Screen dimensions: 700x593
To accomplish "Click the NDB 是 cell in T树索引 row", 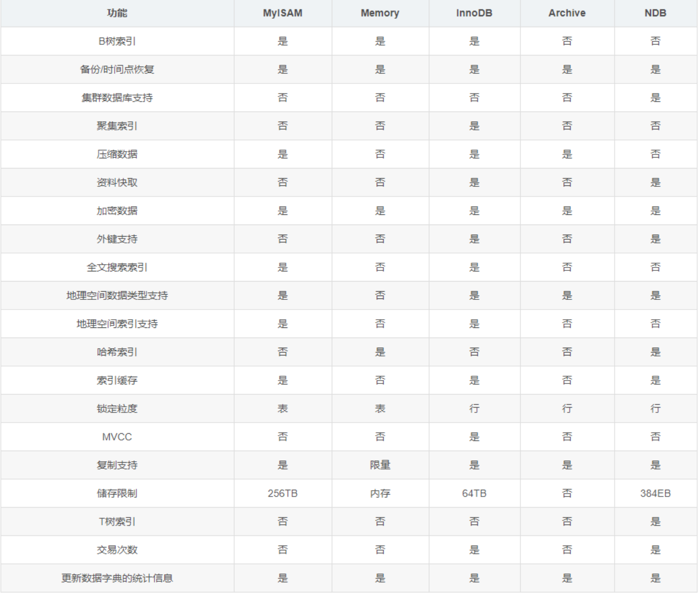I will (x=655, y=522).
